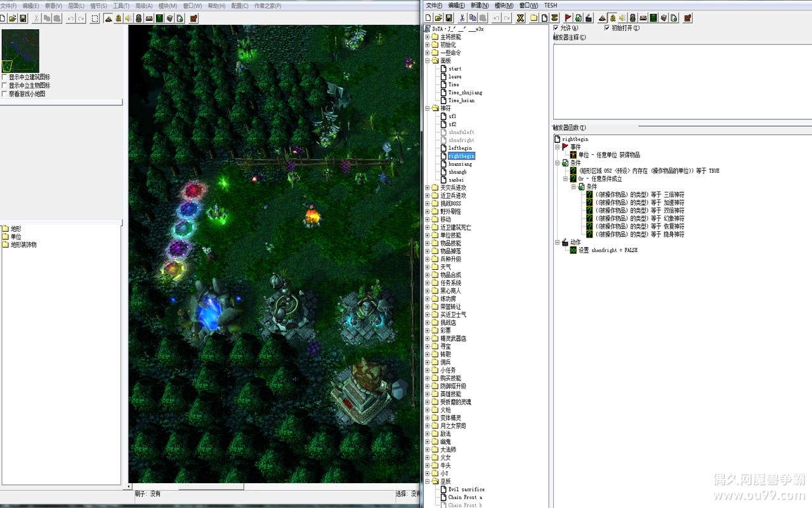Open TESH menu in trigger editor
Viewport: 812px width, 508px height.
click(x=550, y=6)
